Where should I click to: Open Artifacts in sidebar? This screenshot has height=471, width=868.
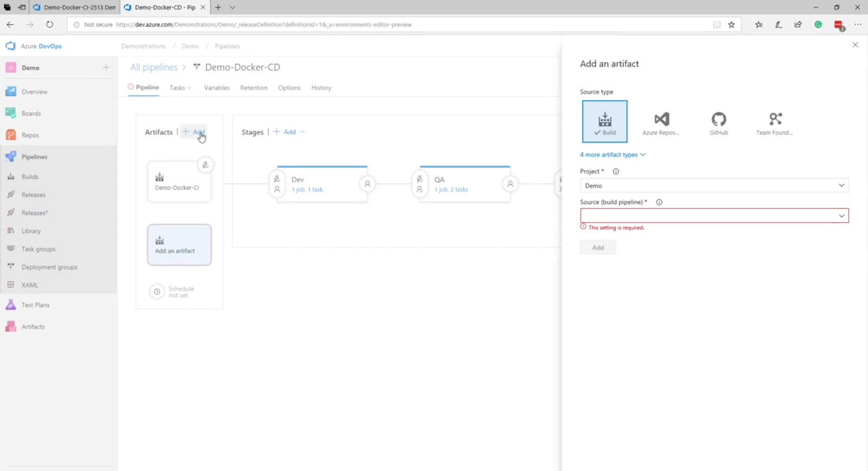[59, 327]
